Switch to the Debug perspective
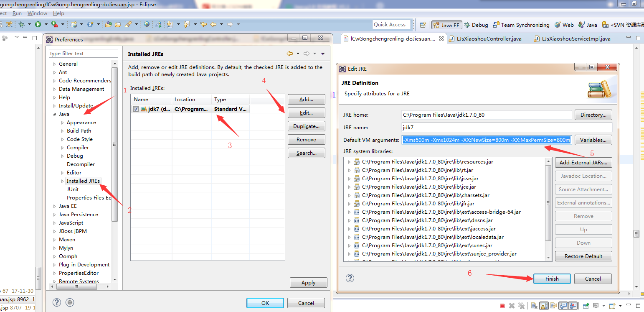The width and height of the screenshot is (644, 312). [476, 25]
